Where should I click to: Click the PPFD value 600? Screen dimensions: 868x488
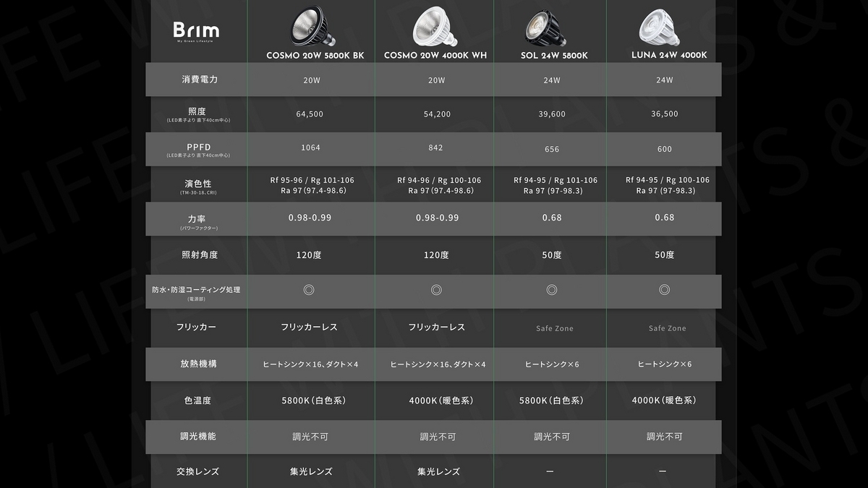pos(665,149)
